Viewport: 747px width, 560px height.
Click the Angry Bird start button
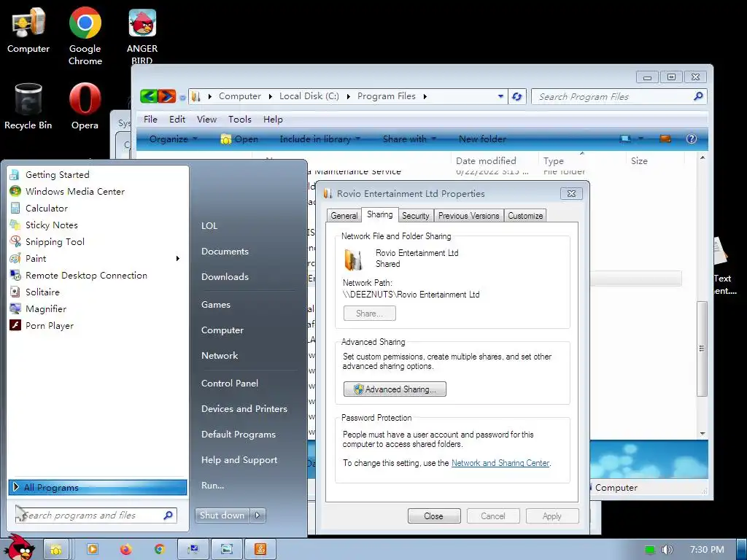[20, 548]
